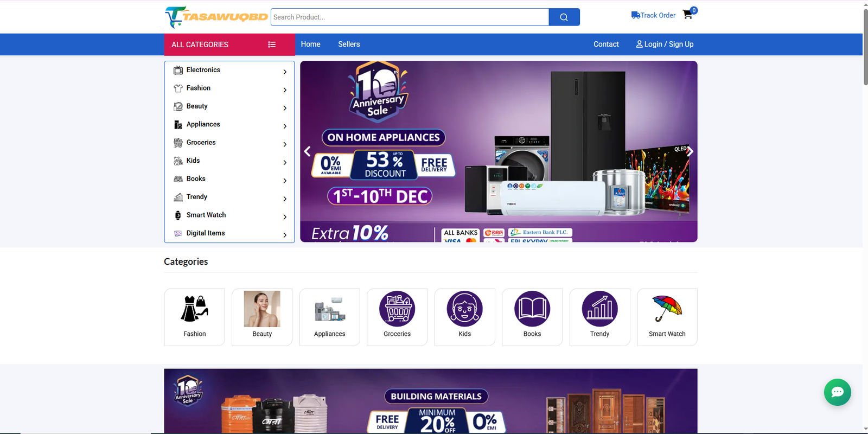Click the Beauty icon in sidebar
This screenshot has height=434, width=868.
pos(178,106)
